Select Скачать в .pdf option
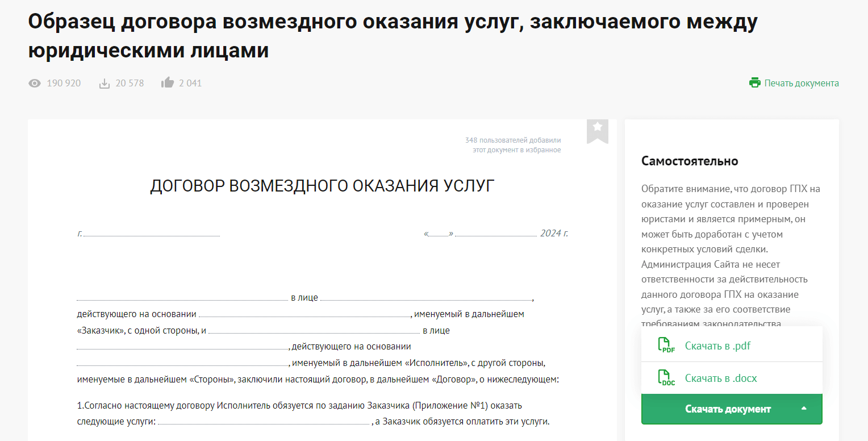The width and height of the screenshot is (868, 441). [x=718, y=346]
